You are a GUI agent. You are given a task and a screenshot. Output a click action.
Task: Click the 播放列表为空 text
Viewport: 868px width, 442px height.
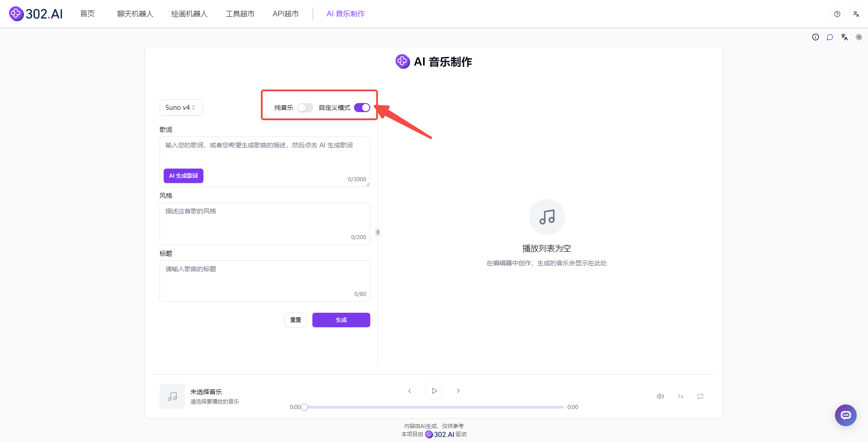(x=547, y=249)
